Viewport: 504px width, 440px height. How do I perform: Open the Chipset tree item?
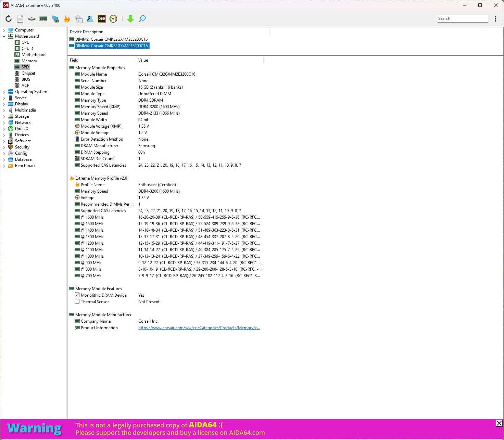[28, 73]
